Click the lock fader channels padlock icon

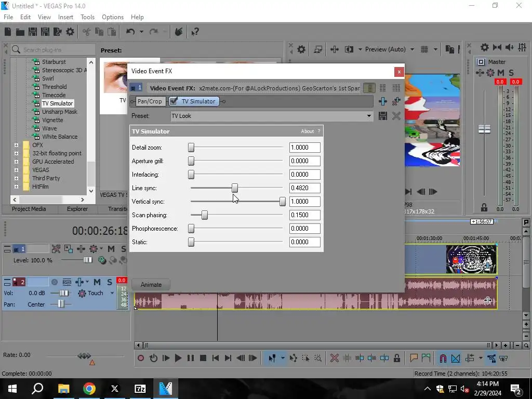tap(484, 207)
